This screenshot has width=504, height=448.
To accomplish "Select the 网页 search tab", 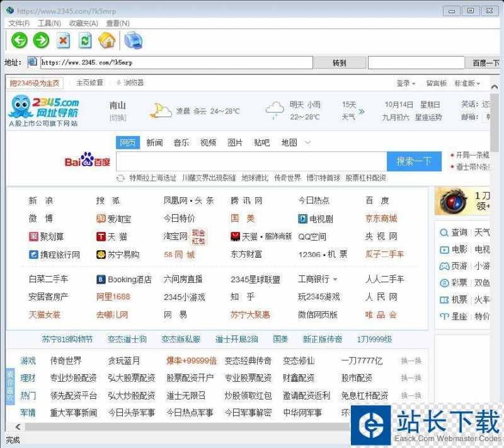I will point(128,142).
